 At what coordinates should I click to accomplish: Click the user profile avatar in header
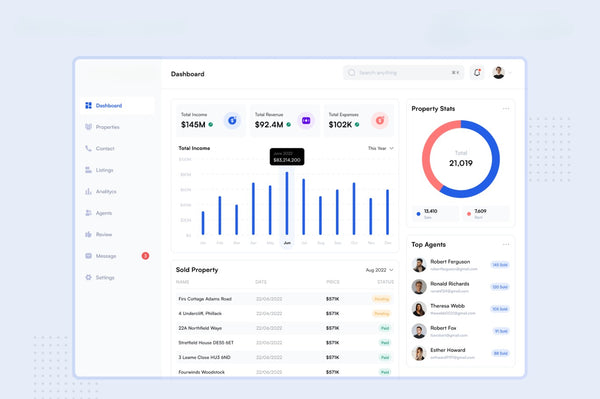[499, 72]
